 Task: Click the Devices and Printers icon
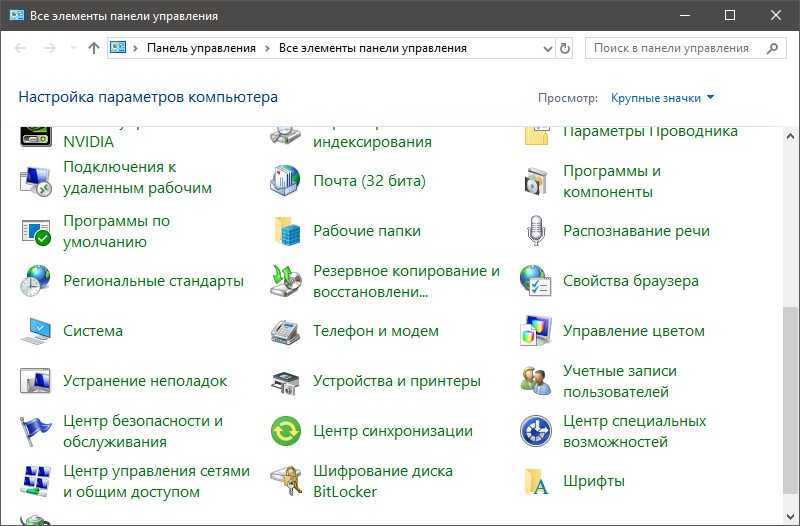pyautogui.click(x=285, y=383)
